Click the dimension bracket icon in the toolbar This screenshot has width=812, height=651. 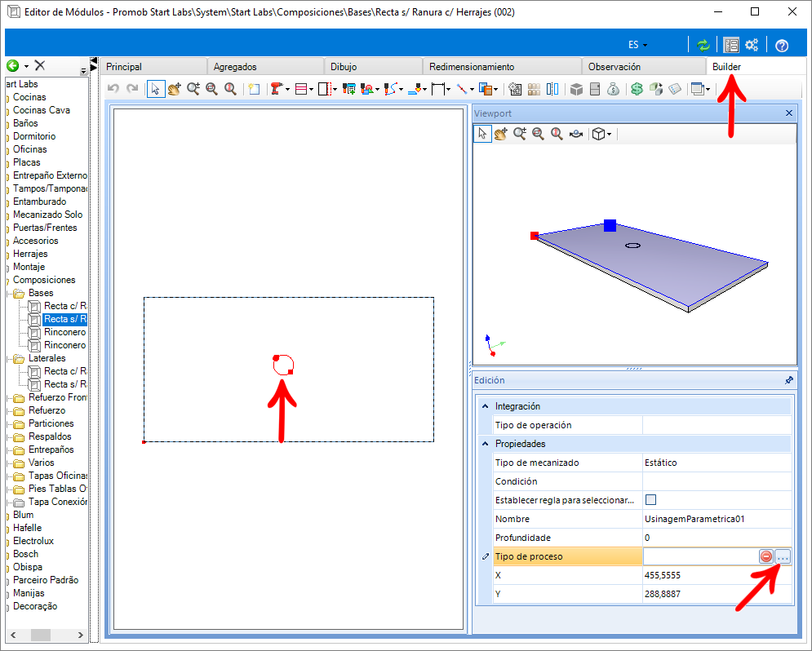pyautogui.click(x=438, y=89)
